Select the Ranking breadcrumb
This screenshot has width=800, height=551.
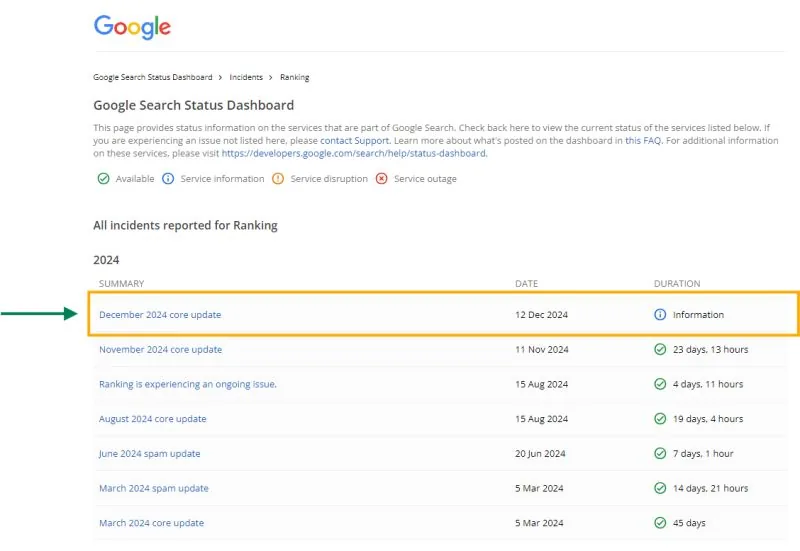(294, 77)
